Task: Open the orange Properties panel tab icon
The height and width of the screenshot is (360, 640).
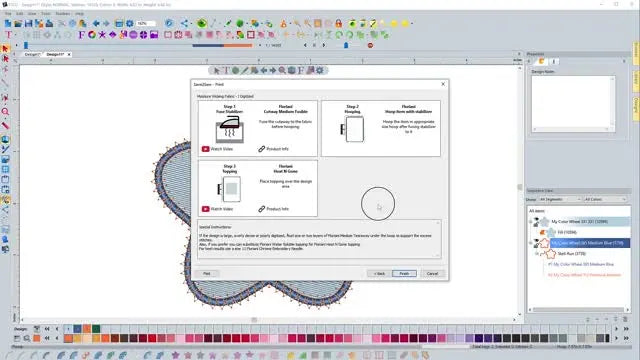Action: pyautogui.click(x=542, y=62)
